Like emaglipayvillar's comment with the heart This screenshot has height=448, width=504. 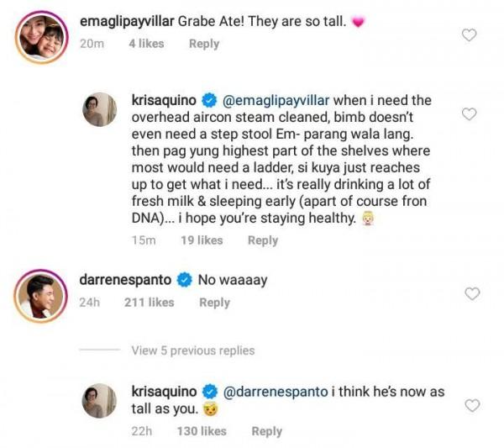pyautogui.click(x=470, y=34)
